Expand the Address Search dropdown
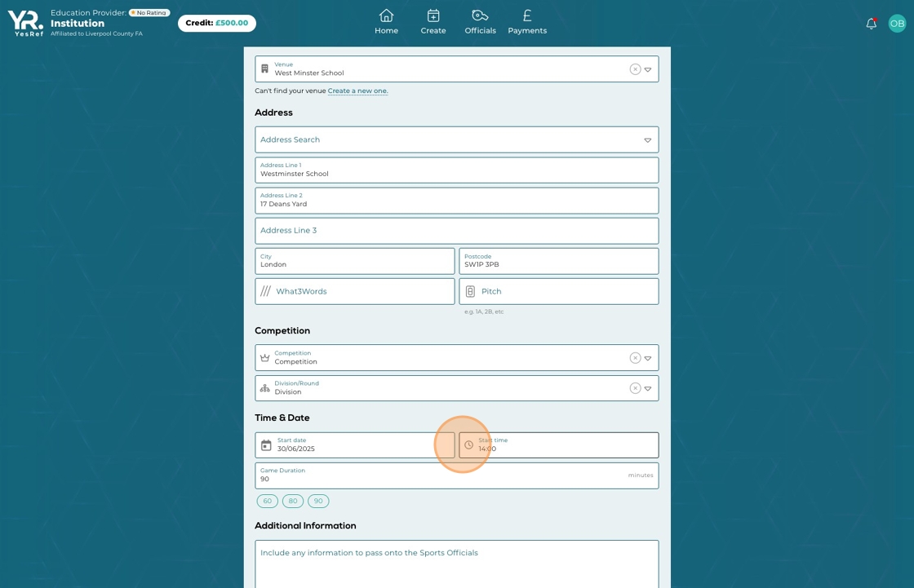The height and width of the screenshot is (588, 914). click(648, 139)
